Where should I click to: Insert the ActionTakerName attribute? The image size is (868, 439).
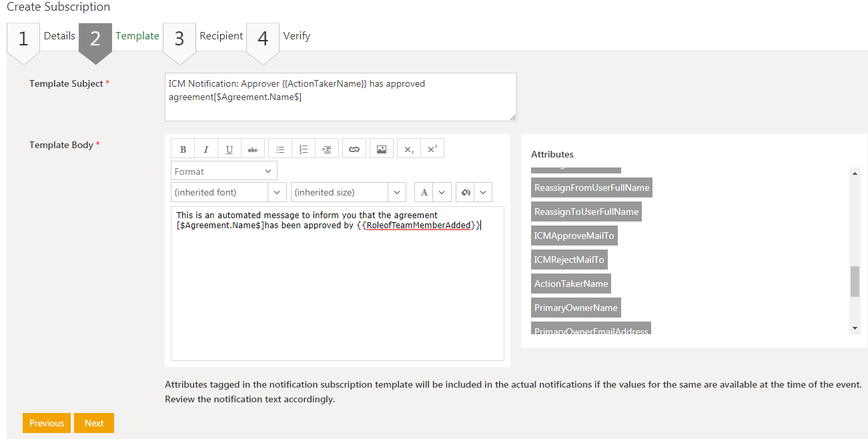pos(570,283)
